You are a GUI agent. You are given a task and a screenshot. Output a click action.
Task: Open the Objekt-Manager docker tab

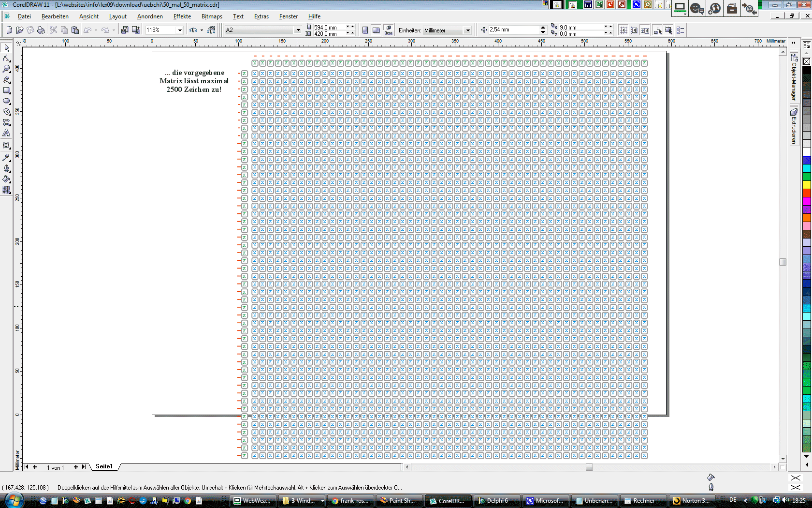[794, 77]
